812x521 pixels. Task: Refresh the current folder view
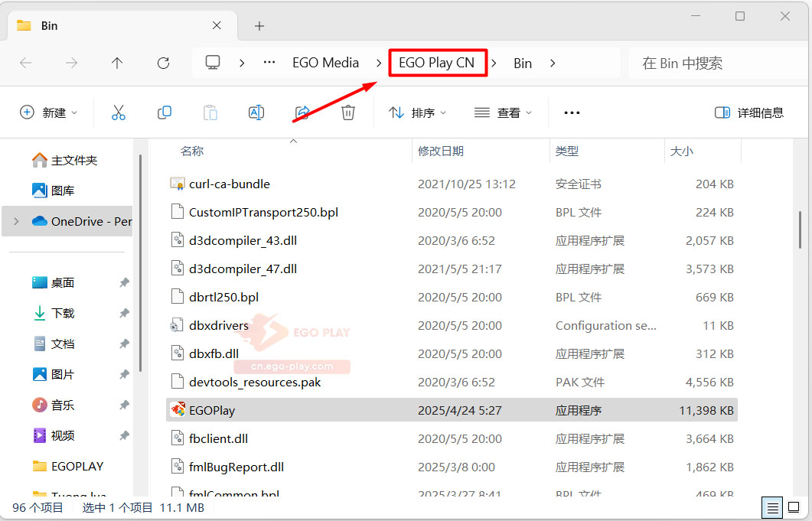tap(163, 63)
